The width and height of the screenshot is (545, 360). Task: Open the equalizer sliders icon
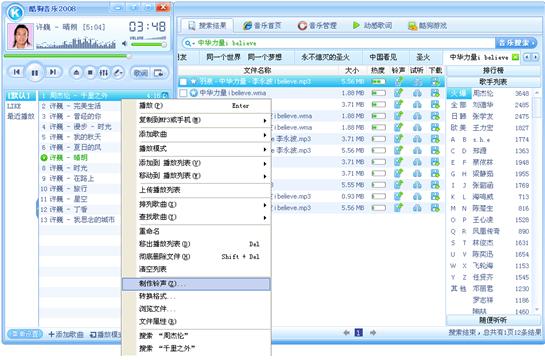click(x=104, y=73)
